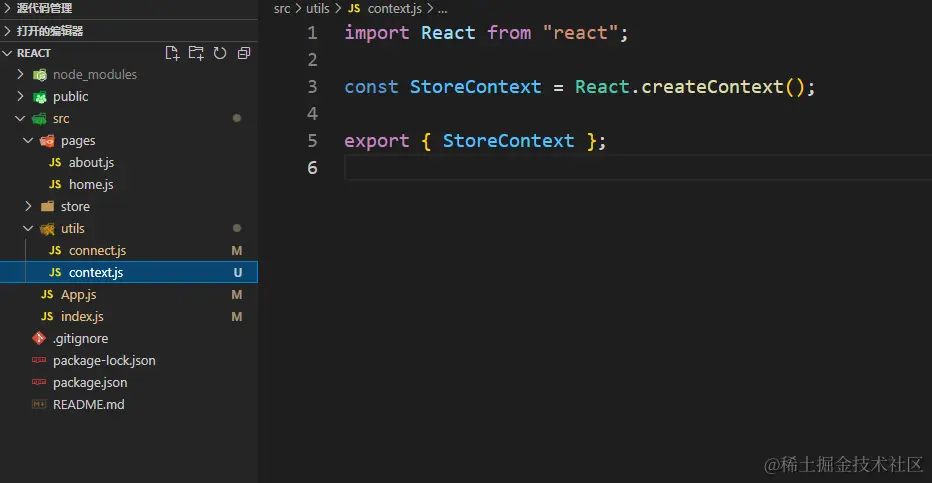Click the breadcrumb ellipsis segment

(x=442, y=9)
